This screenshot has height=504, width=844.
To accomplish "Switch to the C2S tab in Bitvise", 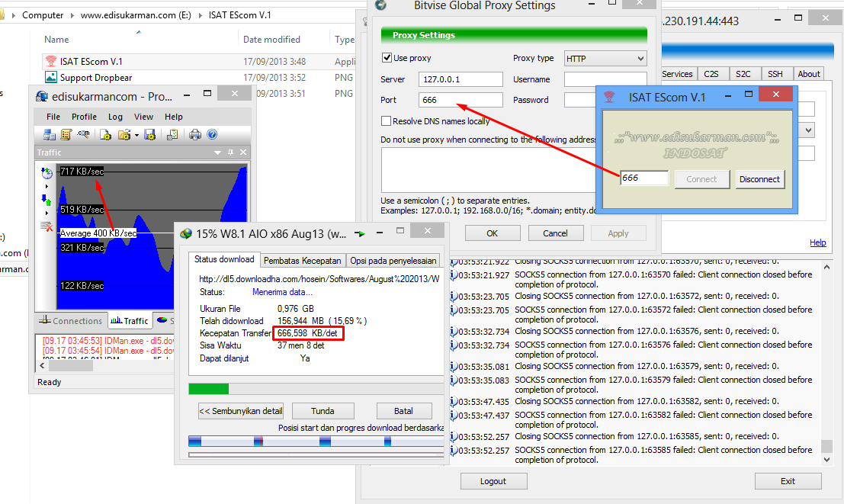I will point(711,74).
